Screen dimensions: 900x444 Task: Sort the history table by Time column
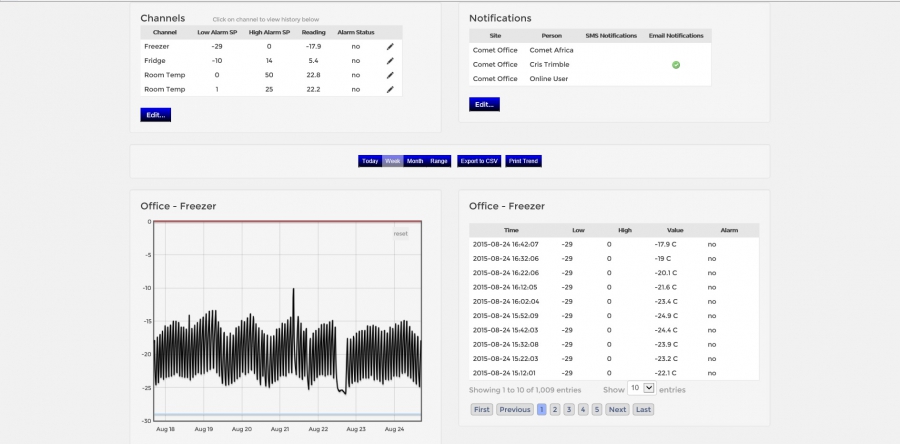click(x=511, y=230)
